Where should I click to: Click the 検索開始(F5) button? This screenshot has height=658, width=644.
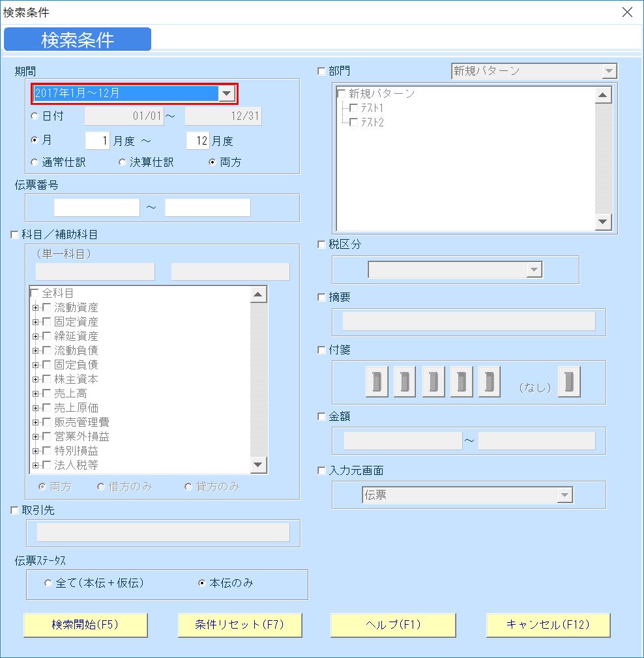click(x=85, y=625)
